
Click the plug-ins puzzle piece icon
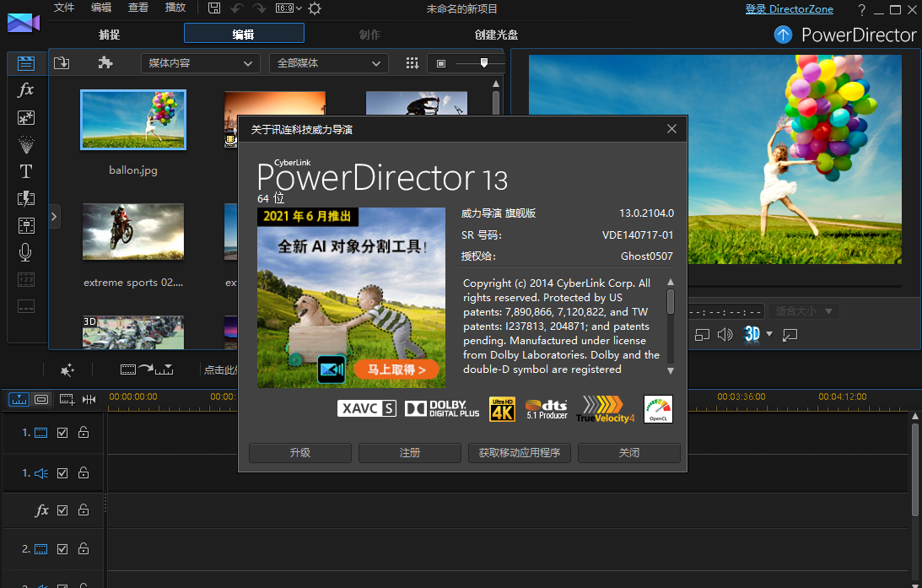click(x=105, y=63)
